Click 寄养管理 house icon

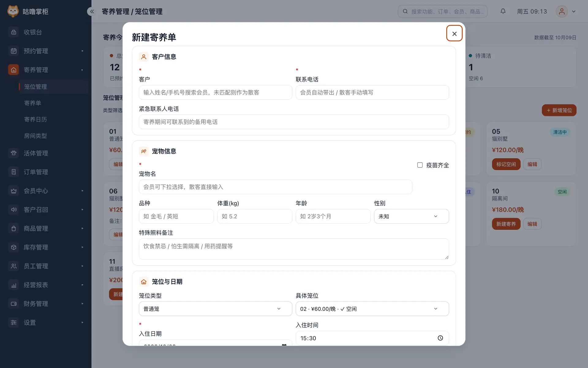tap(13, 70)
